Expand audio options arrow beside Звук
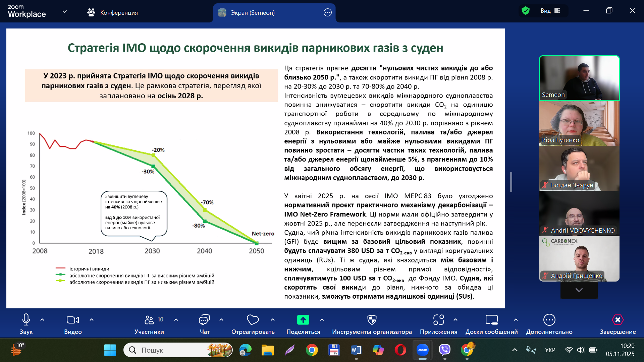 tap(42, 320)
